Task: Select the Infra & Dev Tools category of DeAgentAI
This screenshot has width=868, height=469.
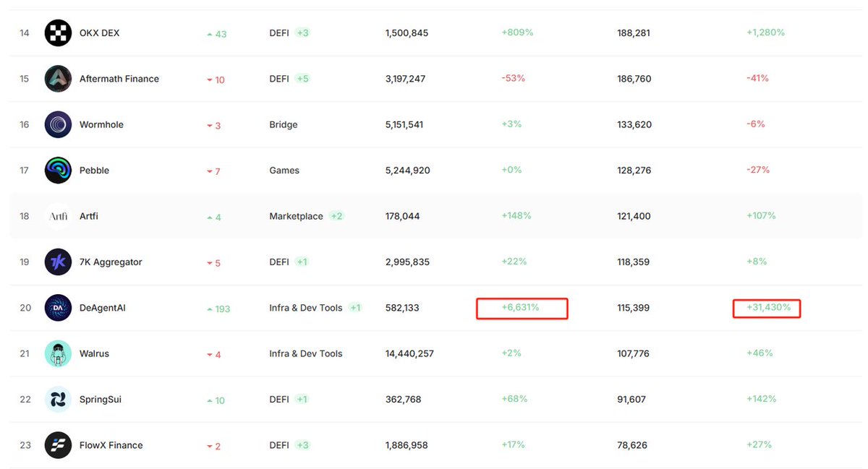Action: click(x=306, y=308)
